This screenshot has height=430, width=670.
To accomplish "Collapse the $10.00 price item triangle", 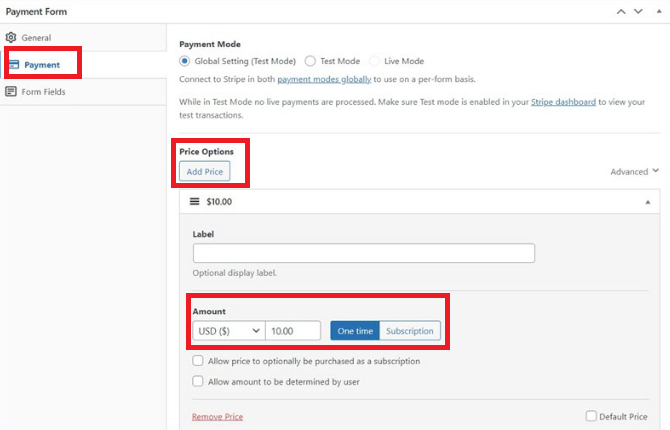I will pos(648,202).
